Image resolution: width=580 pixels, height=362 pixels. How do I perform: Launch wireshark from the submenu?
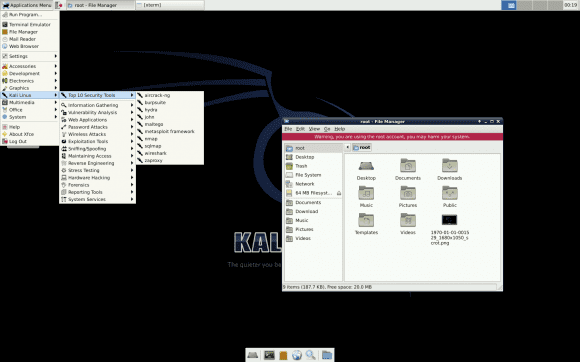[170, 153]
